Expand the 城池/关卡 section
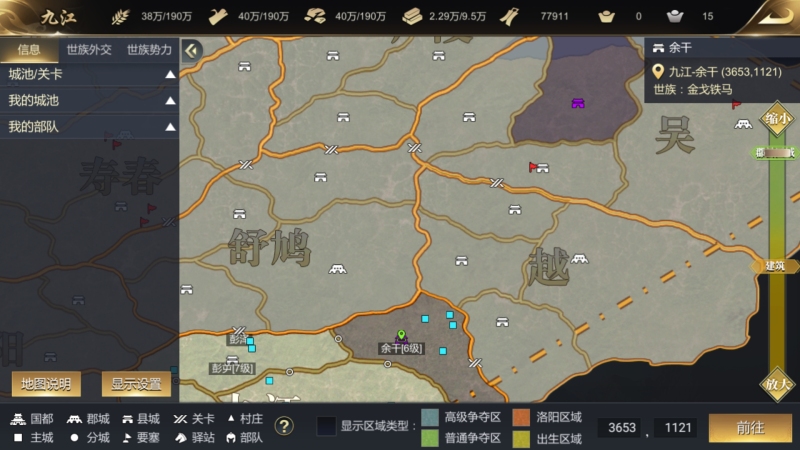800x450 pixels. click(89, 74)
